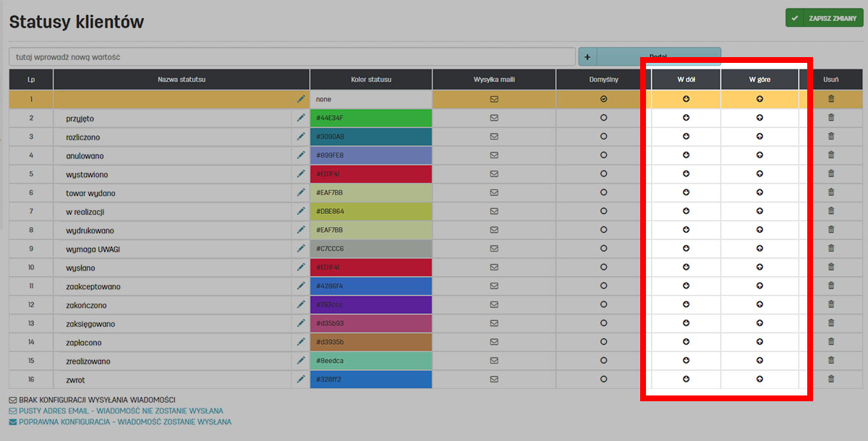The width and height of the screenshot is (868, 441).
Task: Move w realizacji status up
Action: [759, 211]
